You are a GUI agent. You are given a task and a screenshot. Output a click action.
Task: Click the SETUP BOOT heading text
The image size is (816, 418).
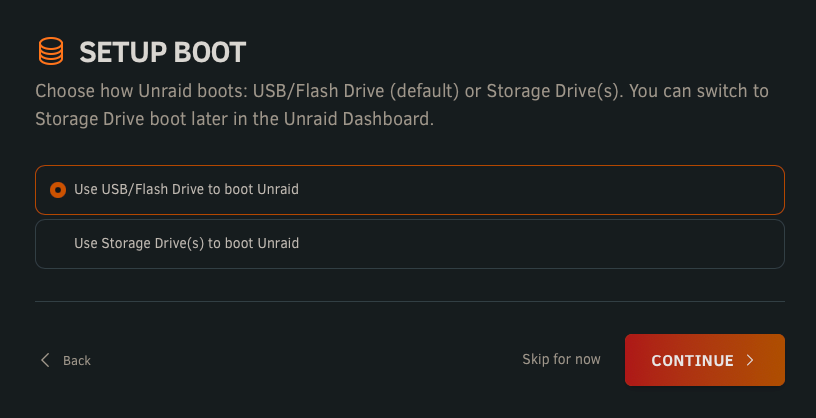[x=162, y=53]
